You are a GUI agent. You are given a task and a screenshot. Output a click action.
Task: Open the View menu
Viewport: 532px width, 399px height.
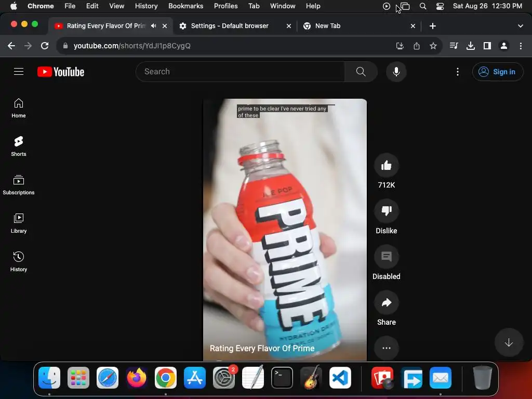click(116, 6)
